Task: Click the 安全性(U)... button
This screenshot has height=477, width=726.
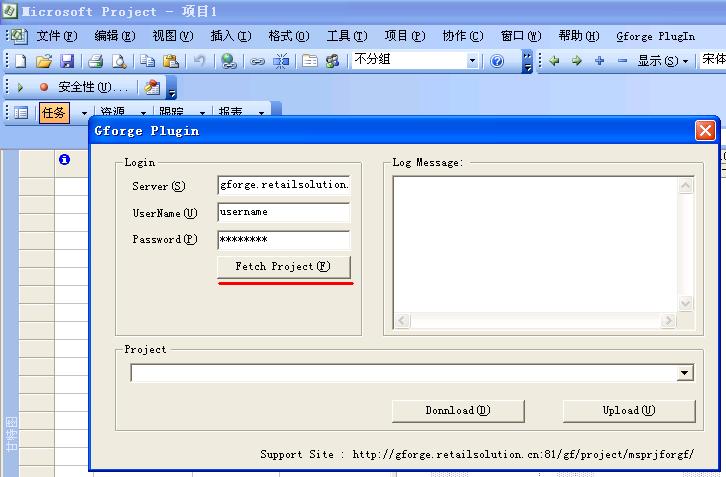Action: pyautogui.click(x=93, y=87)
